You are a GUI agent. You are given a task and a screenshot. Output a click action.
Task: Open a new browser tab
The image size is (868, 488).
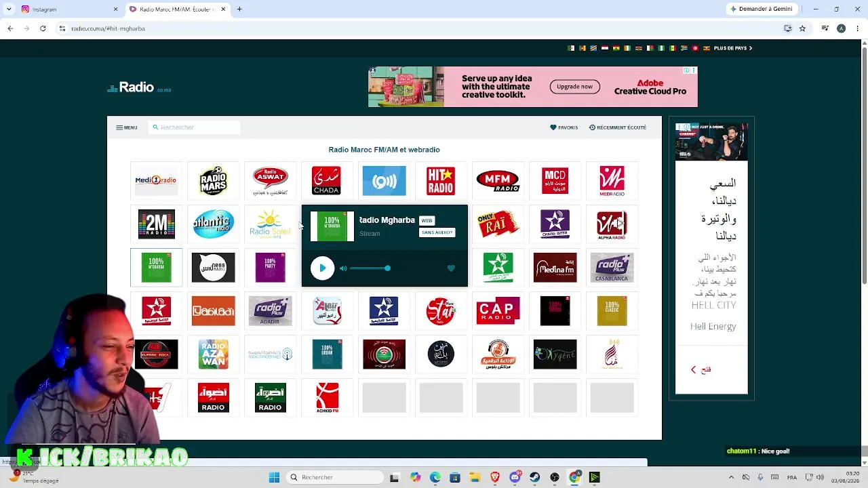[x=239, y=9]
